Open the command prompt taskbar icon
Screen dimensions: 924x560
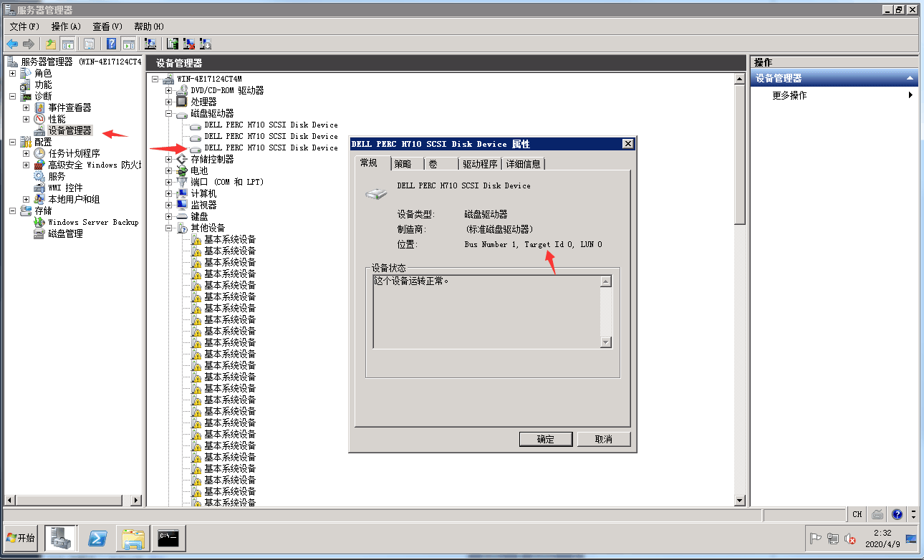tap(169, 538)
